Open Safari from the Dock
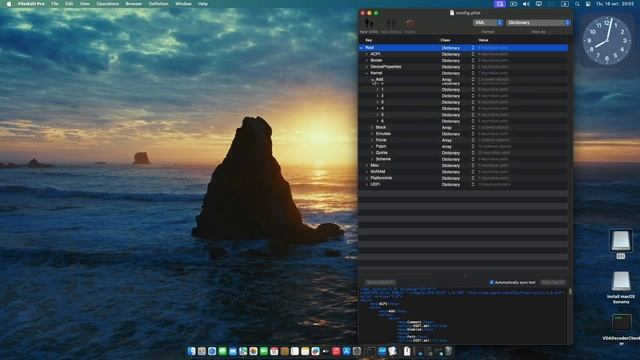Screen dimensions: 640x360 (x=212, y=351)
